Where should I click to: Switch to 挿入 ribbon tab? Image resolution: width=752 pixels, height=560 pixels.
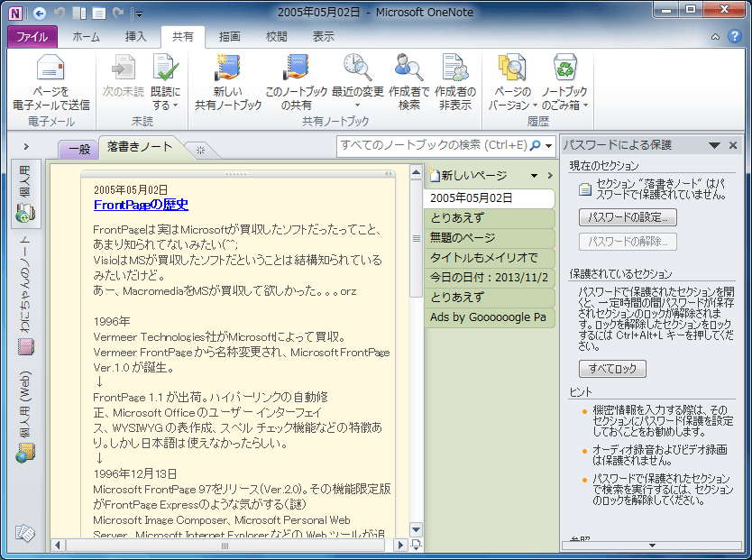point(136,37)
